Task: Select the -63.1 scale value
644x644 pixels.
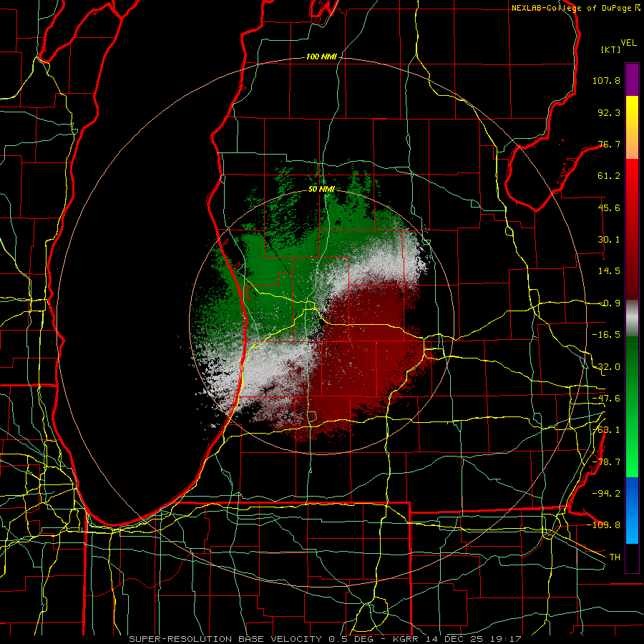Action: coord(606,430)
